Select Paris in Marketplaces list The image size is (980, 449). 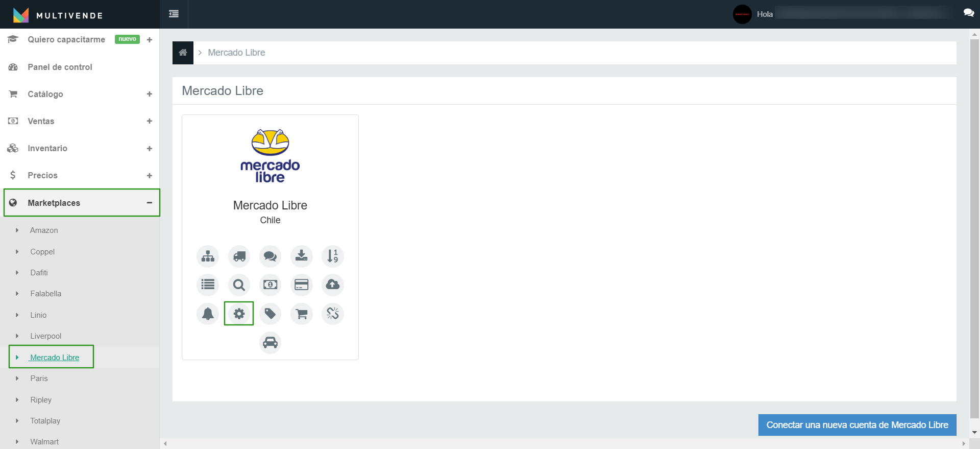(x=39, y=379)
